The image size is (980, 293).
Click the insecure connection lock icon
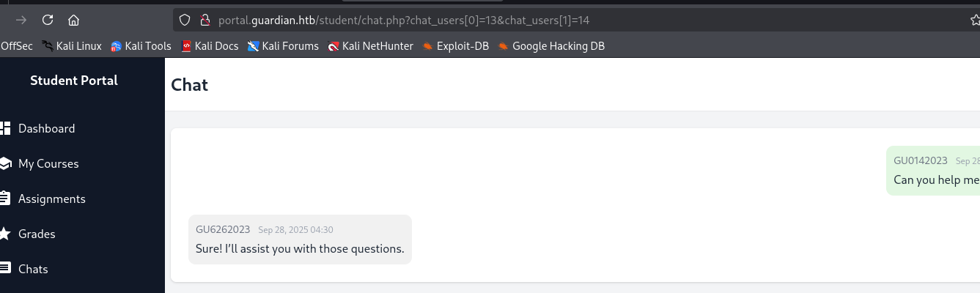coord(205,20)
